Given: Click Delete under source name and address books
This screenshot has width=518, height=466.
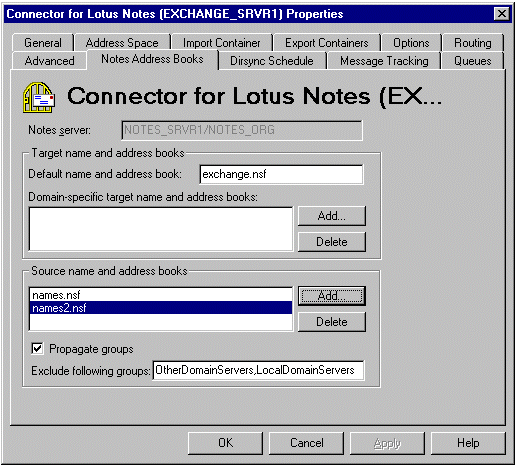Looking at the screenshot, I should (332, 322).
